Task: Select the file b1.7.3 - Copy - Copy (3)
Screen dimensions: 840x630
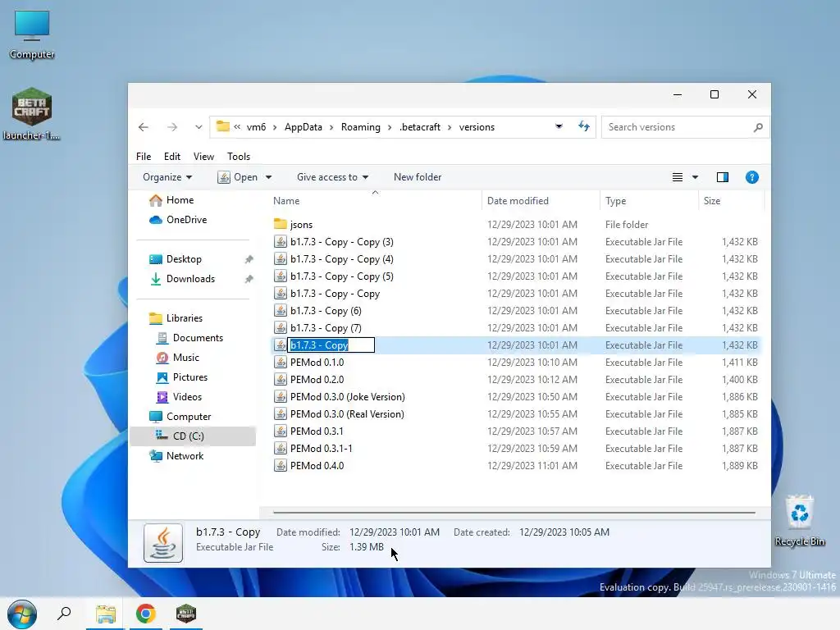Action: coord(342,242)
